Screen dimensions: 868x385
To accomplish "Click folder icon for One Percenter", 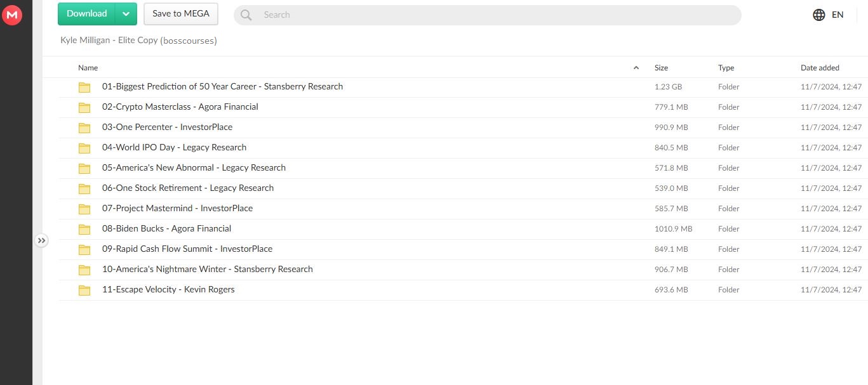I will 84,127.
